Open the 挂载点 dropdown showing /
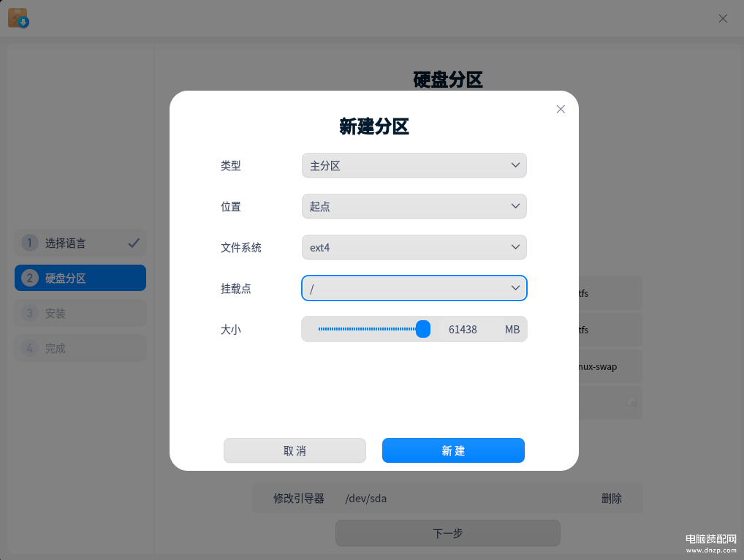The height and width of the screenshot is (560, 744). 414,288
